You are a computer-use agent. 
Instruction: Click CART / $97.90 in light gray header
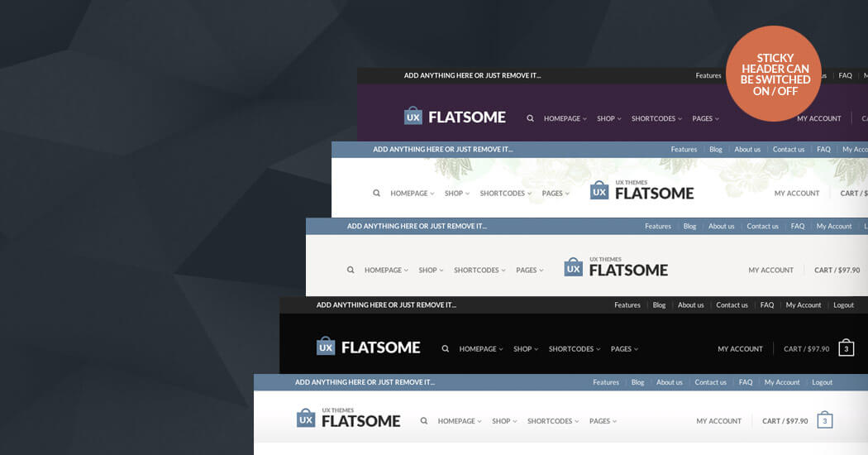point(837,270)
